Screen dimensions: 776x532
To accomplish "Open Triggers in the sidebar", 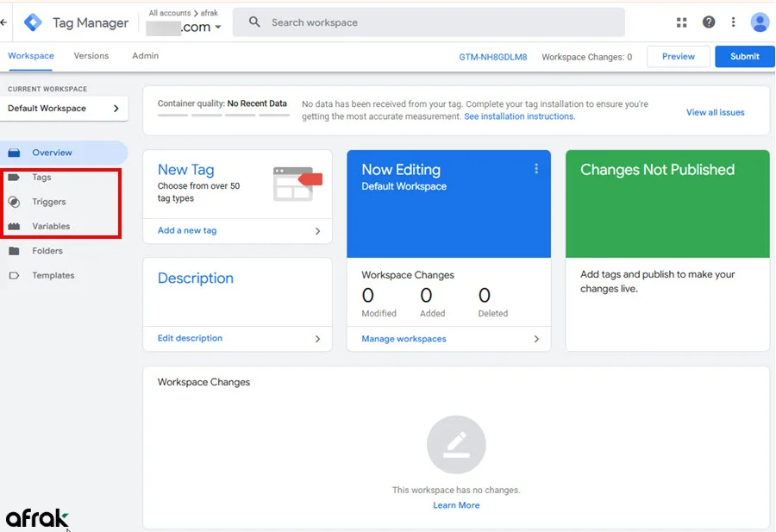I will (x=48, y=202).
